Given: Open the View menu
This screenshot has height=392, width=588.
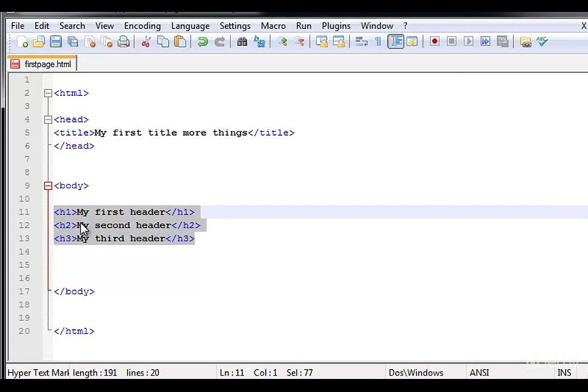Looking at the screenshot, I should 104,26.
